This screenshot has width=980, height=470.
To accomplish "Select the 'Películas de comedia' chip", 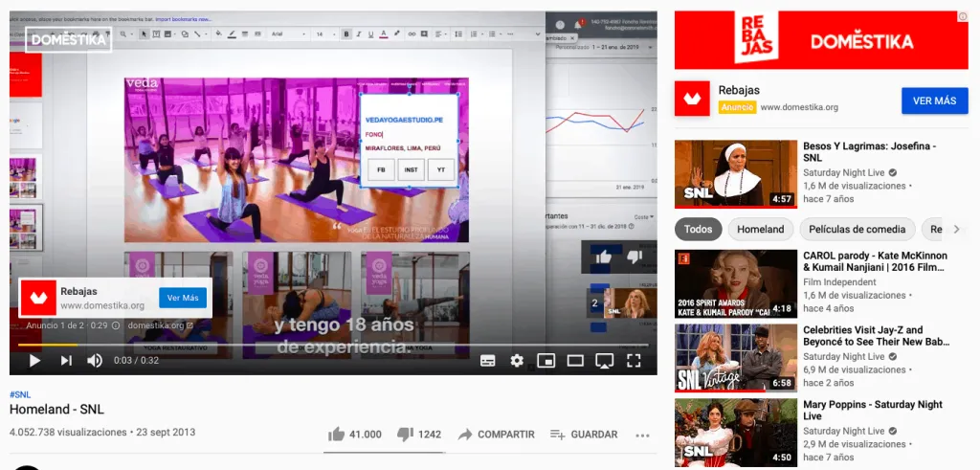I will [x=857, y=230].
